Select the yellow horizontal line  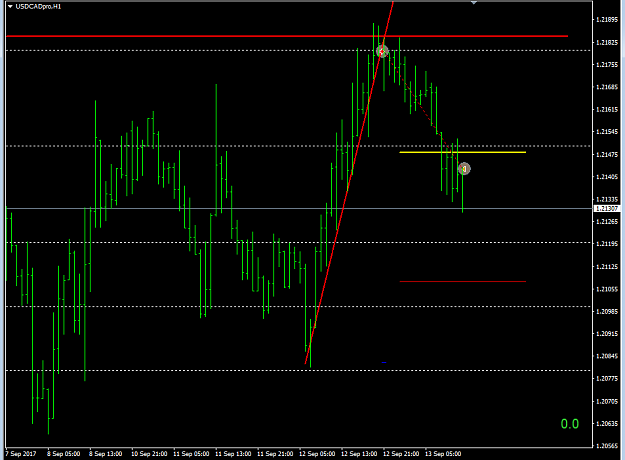[x=462, y=152]
